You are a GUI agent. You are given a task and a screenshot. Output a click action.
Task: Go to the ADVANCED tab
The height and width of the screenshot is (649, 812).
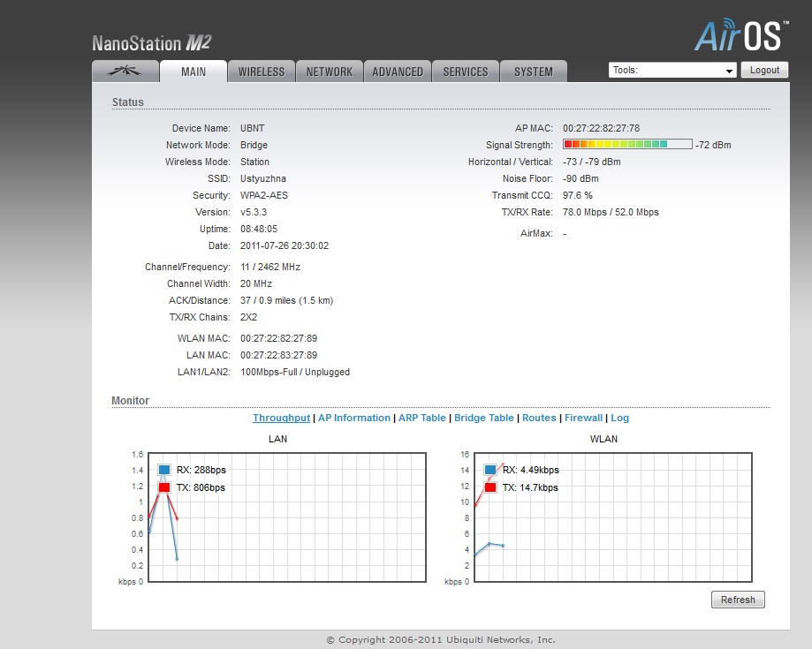point(398,72)
